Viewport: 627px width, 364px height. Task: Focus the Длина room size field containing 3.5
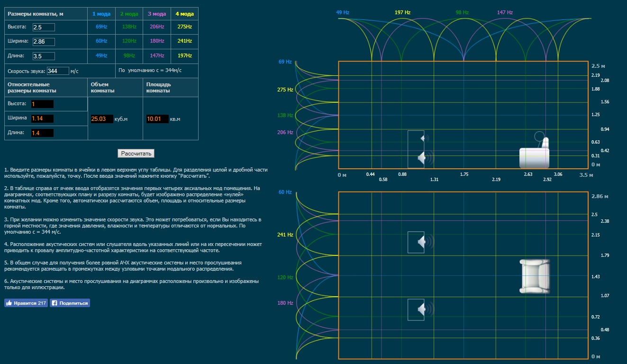[x=43, y=56]
